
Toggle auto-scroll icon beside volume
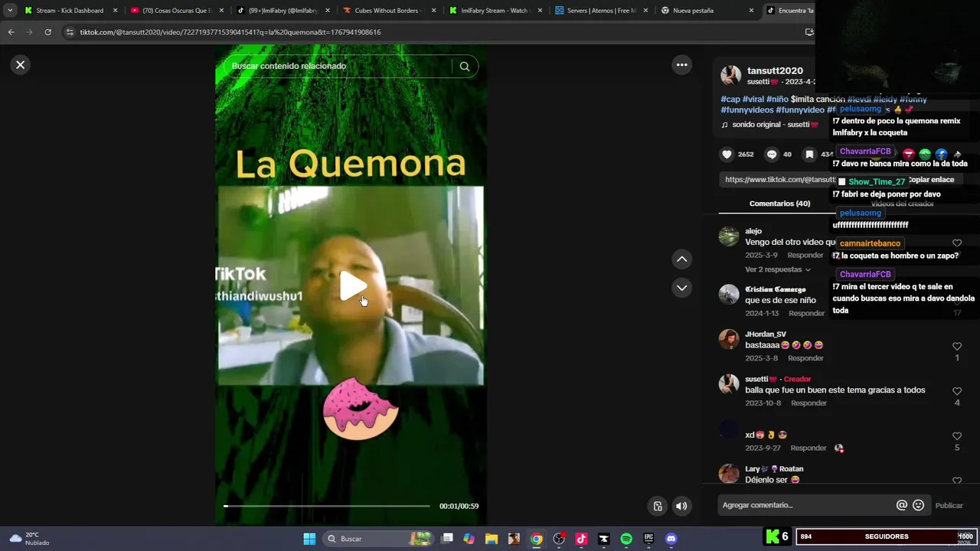657,506
